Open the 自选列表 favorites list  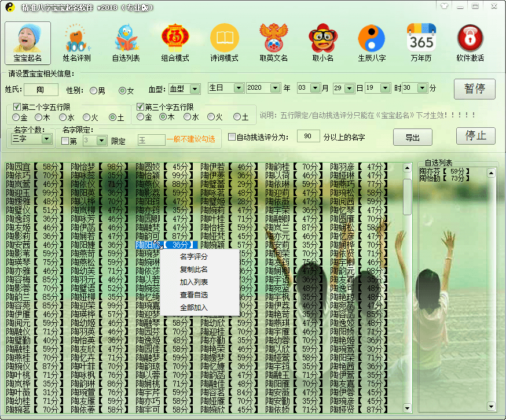(126, 42)
